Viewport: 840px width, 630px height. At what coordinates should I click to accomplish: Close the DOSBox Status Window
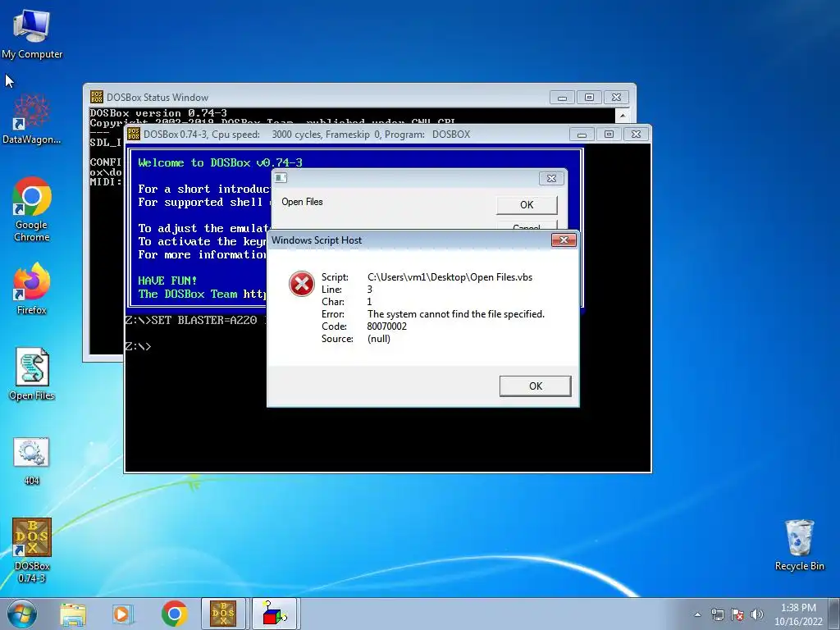616,98
